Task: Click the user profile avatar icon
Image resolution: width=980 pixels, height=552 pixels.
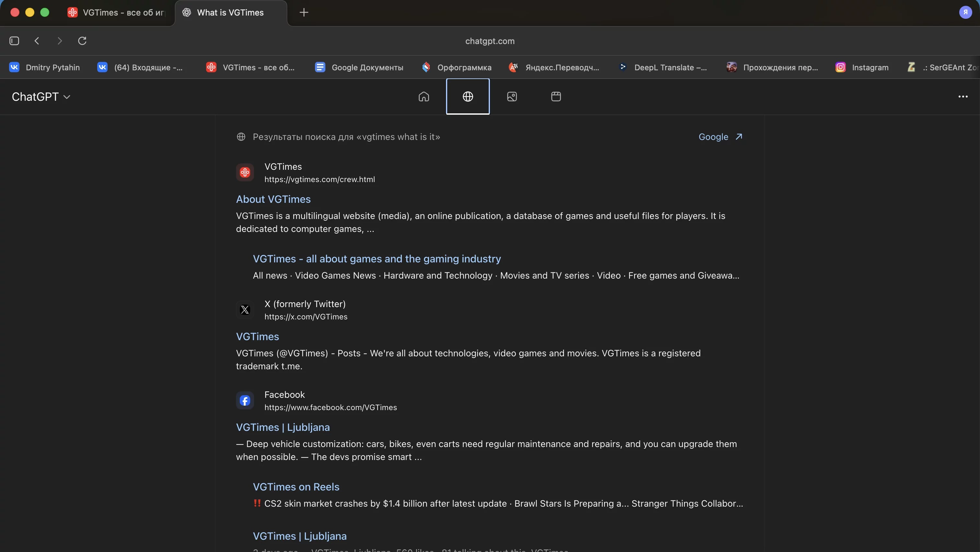Action: tap(965, 12)
